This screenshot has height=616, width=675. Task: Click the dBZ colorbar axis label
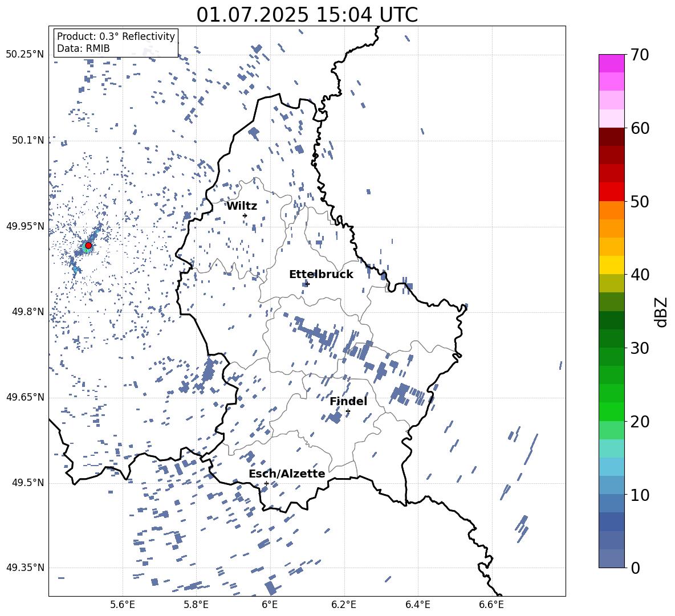pos(662,312)
